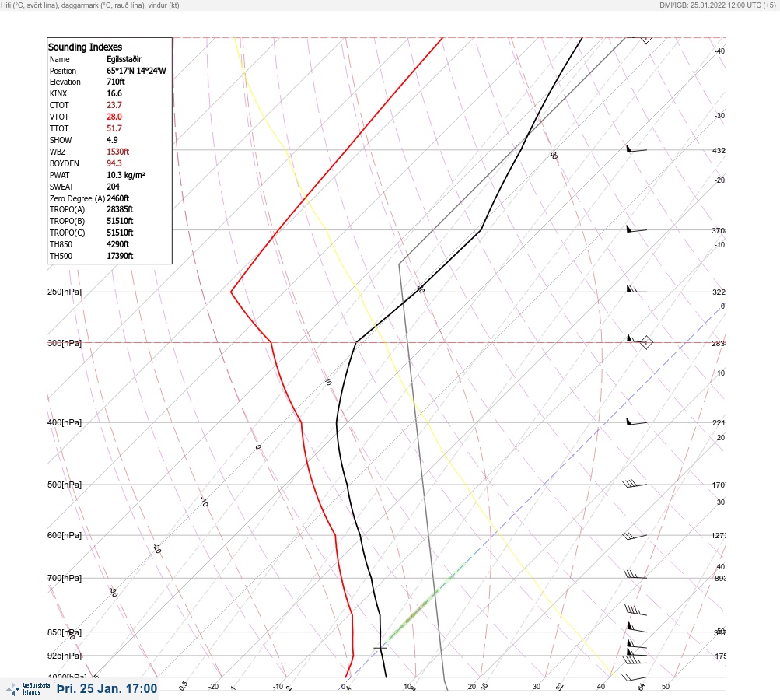This screenshot has height=700, width=780.
Task: Click the wind barb beside altitude label 370
Action: point(636,229)
